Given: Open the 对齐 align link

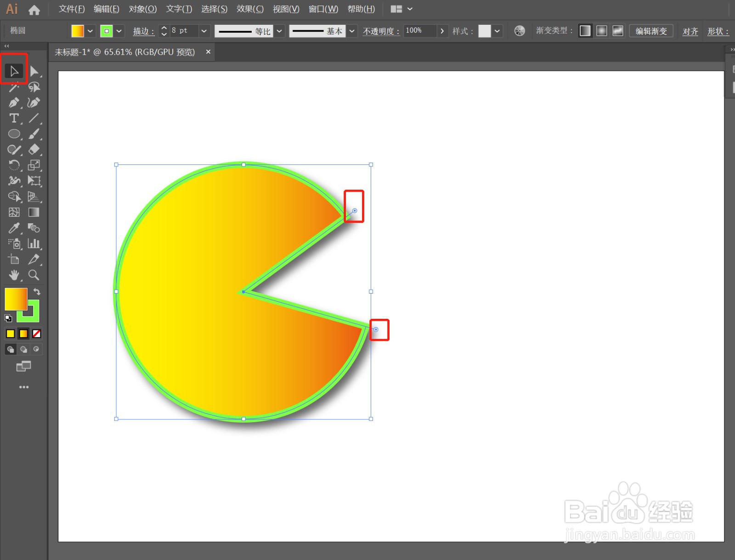Looking at the screenshot, I should pos(690,31).
